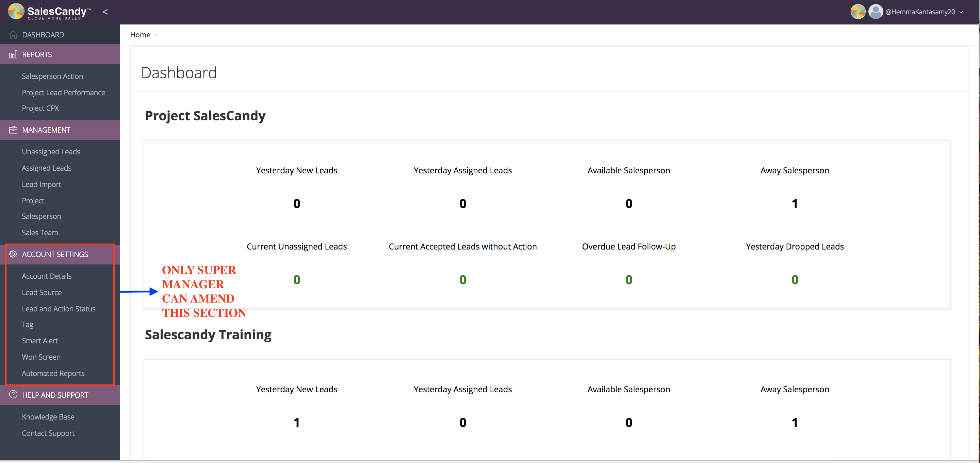980x463 pixels.
Task: Open Automated Reports settings
Action: tap(53, 373)
